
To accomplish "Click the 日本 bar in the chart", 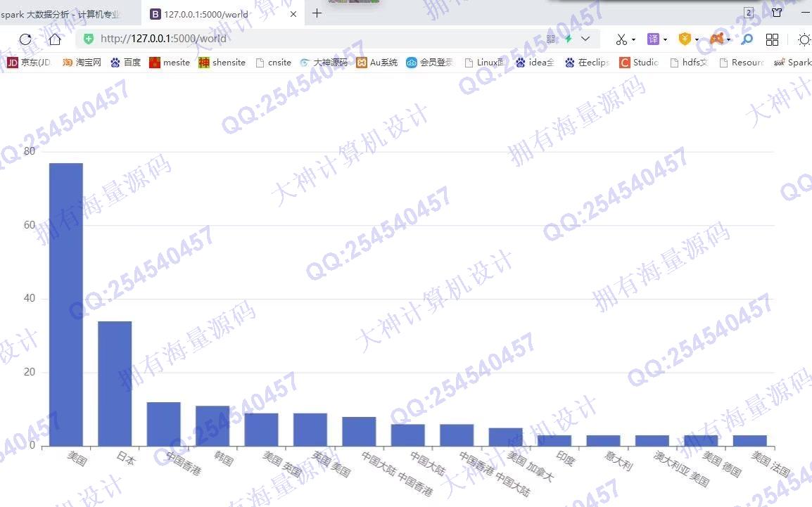I will point(115,383).
